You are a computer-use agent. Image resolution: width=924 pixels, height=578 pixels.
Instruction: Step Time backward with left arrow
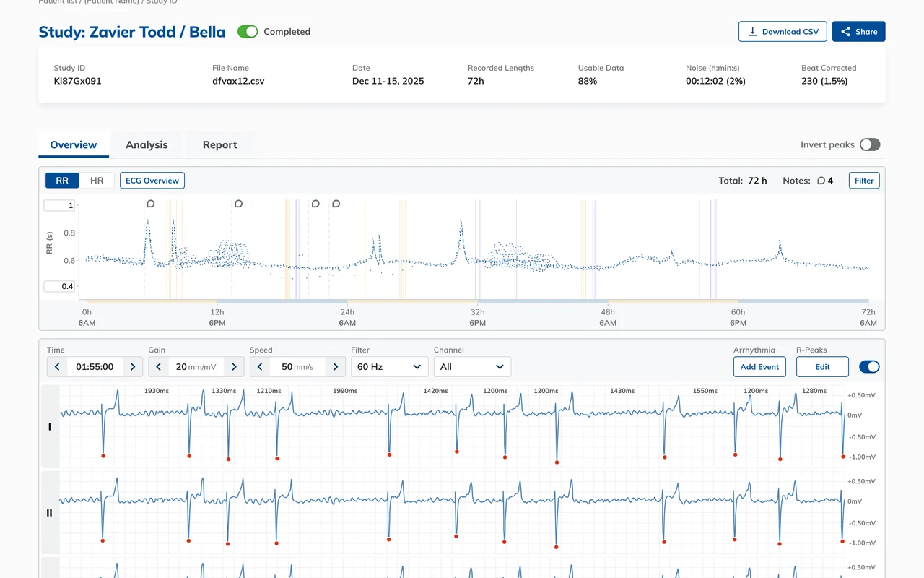click(57, 367)
